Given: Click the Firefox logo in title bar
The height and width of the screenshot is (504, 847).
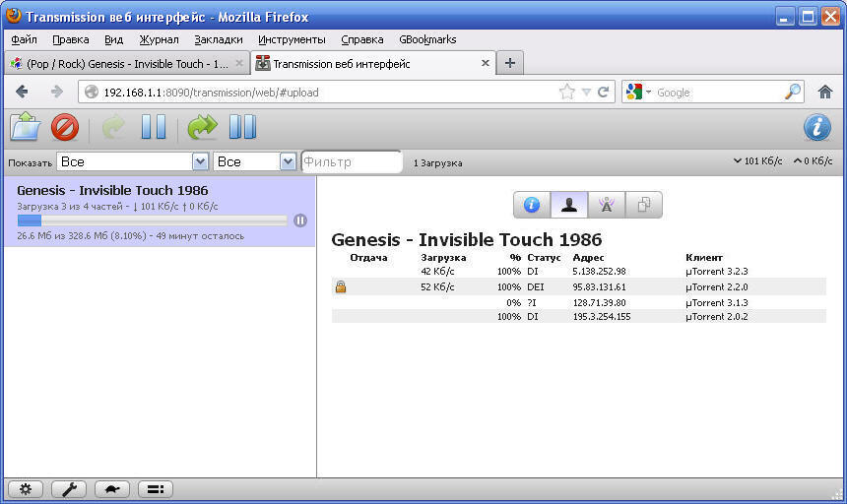Looking at the screenshot, I should point(14,16).
